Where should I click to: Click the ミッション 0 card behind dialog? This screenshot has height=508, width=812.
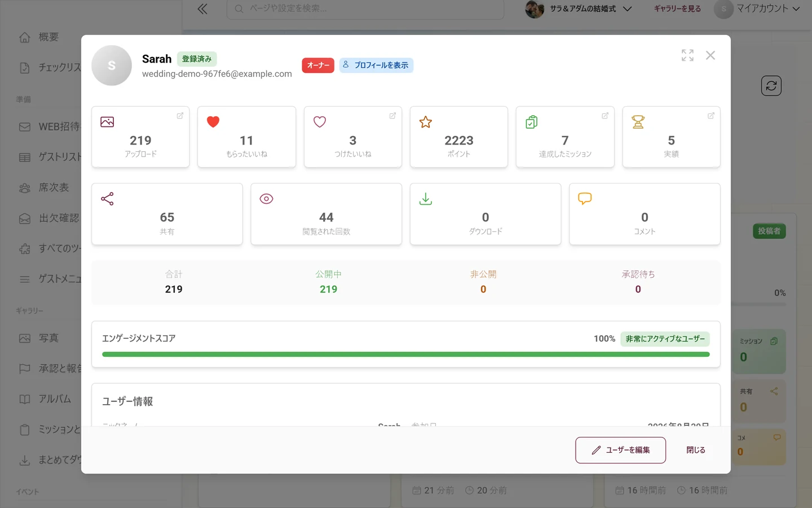tap(759, 351)
